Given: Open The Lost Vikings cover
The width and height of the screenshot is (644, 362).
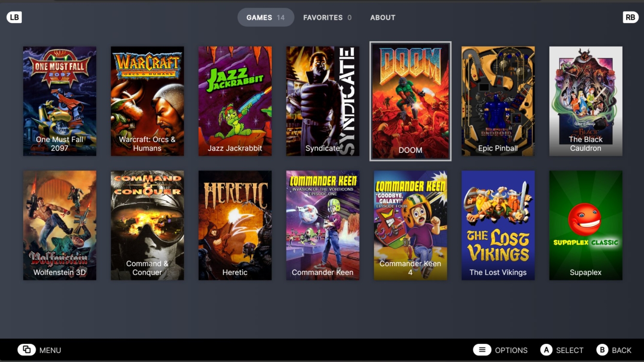Looking at the screenshot, I should 498,225.
